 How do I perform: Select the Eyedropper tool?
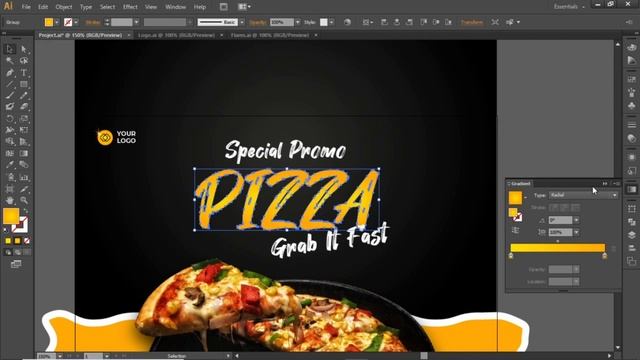point(10,165)
